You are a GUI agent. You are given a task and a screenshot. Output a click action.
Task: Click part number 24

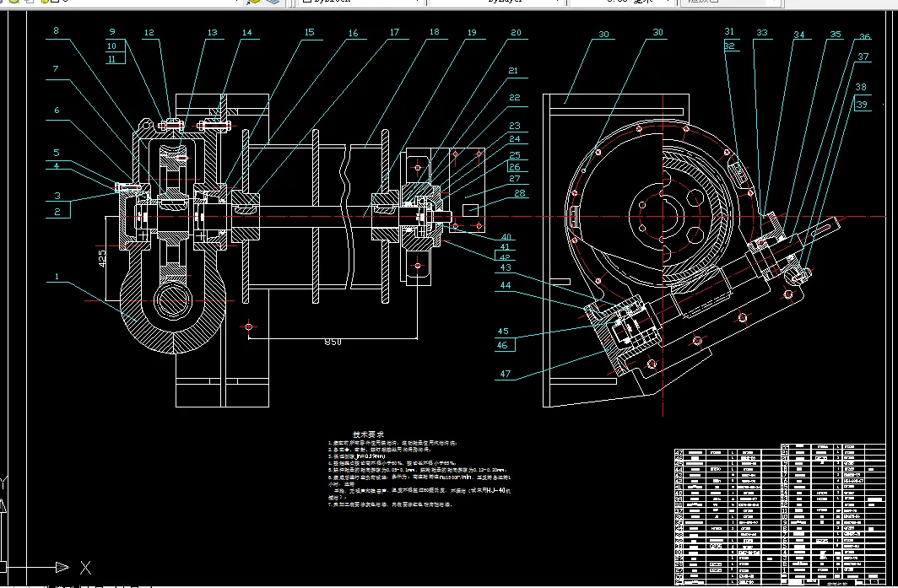515,139
